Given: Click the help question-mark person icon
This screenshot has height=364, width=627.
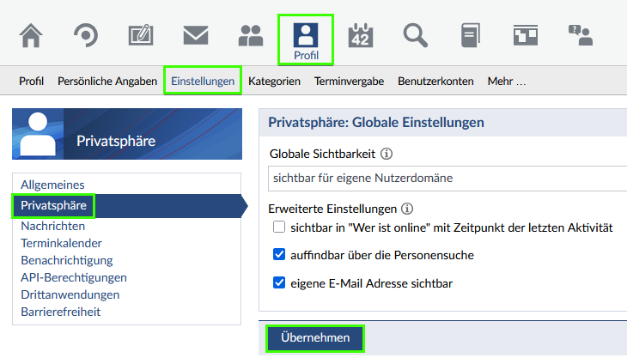Looking at the screenshot, I should pos(581,35).
